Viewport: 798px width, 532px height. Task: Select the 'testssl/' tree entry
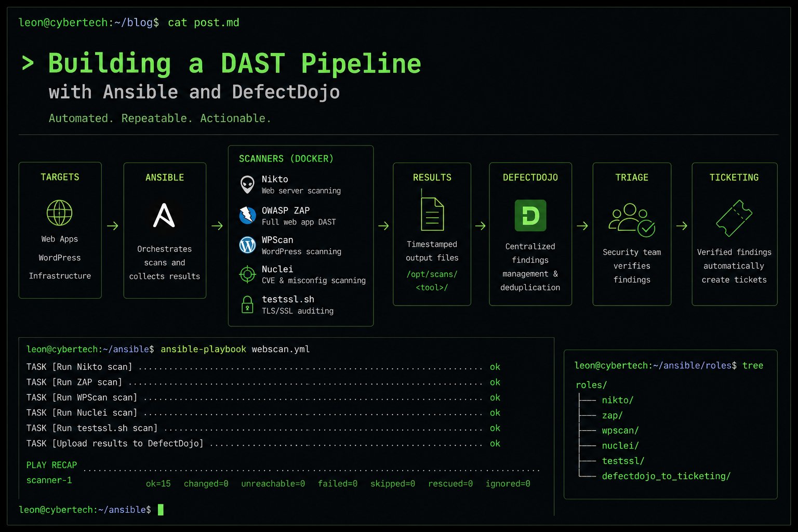tap(623, 461)
